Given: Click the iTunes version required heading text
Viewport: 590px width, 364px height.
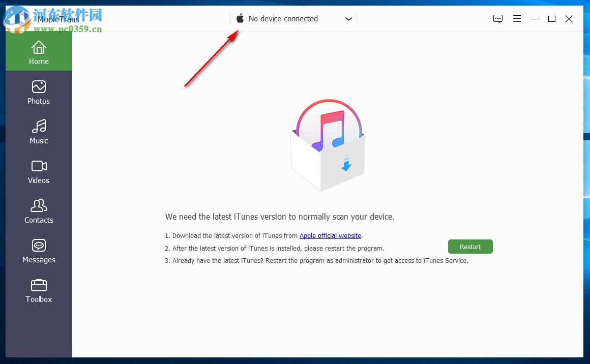Looking at the screenshot, I should tap(280, 217).
